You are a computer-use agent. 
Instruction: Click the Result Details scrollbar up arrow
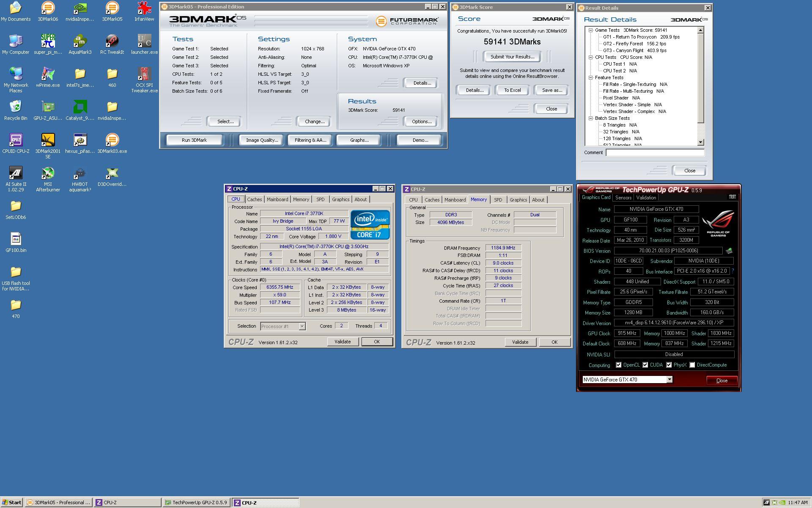pyautogui.click(x=700, y=30)
